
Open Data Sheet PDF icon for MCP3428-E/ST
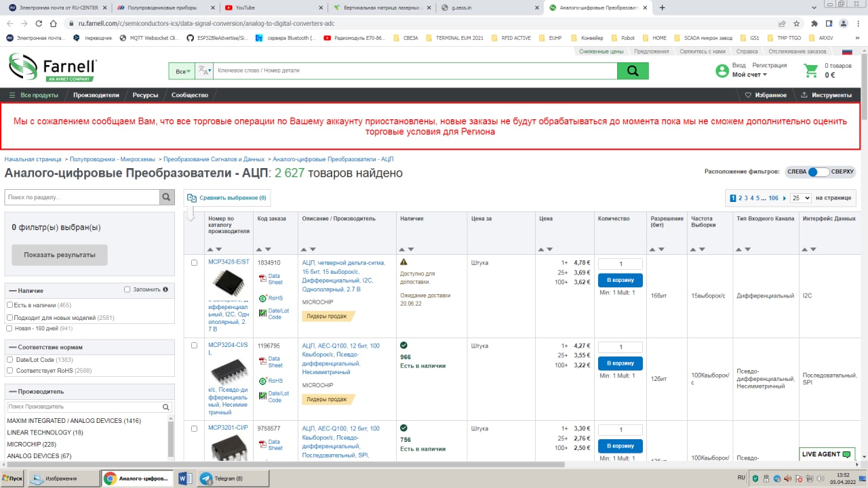click(x=262, y=278)
